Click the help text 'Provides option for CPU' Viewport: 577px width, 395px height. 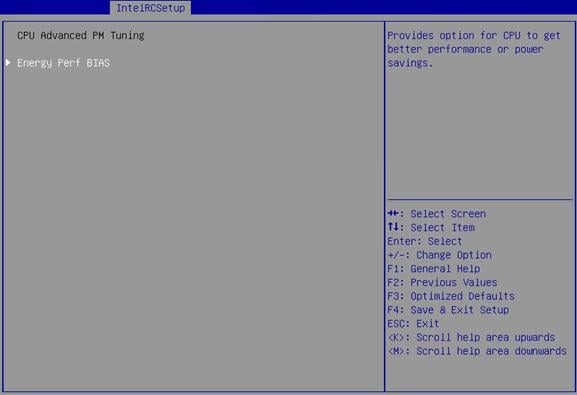[454, 36]
